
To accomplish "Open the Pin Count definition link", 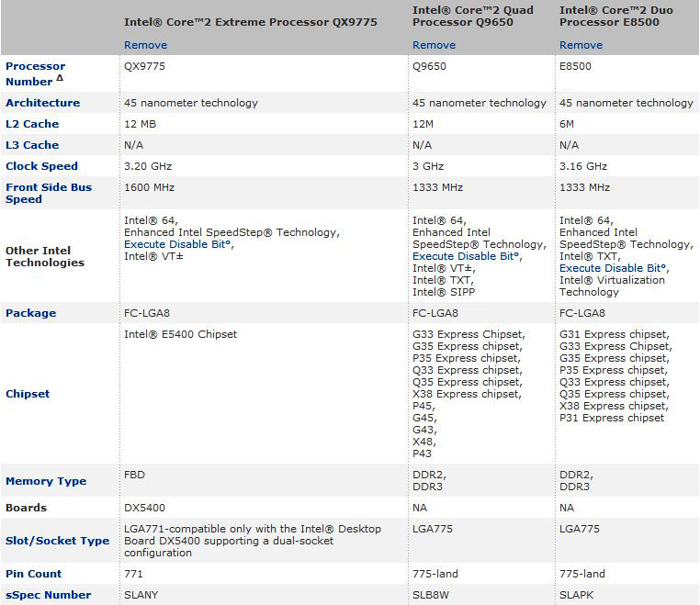I will [33, 574].
